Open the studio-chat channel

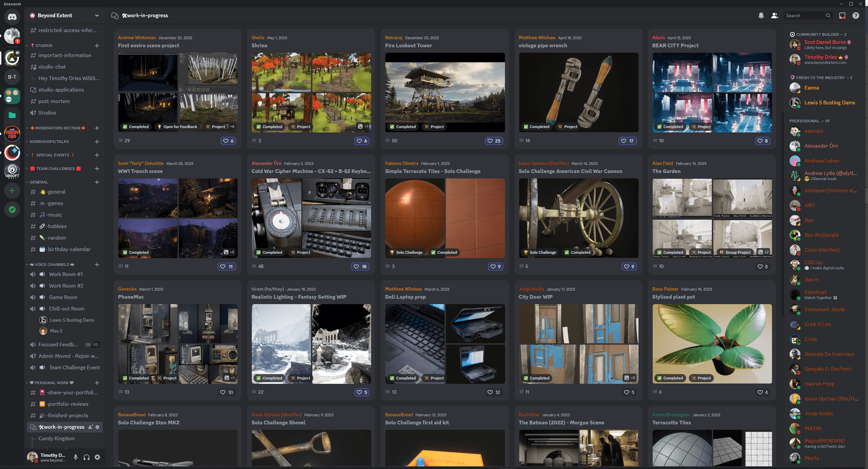(x=52, y=67)
